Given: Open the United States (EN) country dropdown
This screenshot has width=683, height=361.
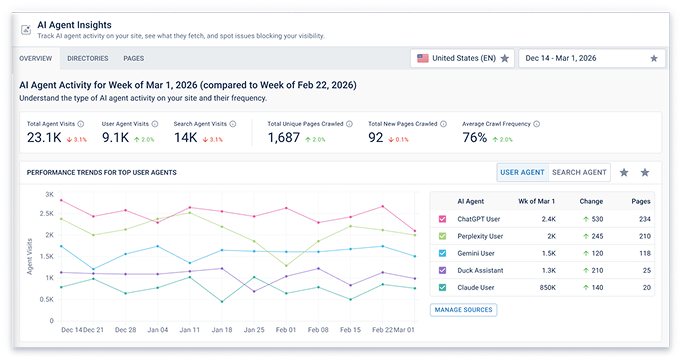Looking at the screenshot, I should click(x=462, y=58).
